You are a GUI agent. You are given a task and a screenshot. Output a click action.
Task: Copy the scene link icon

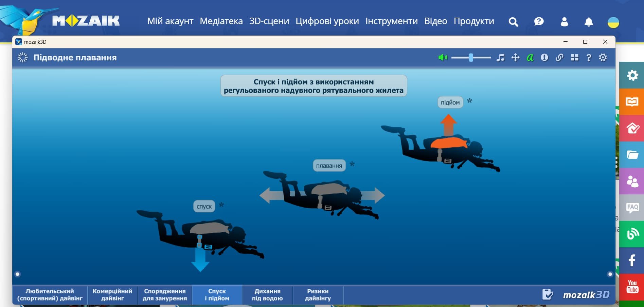tap(559, 58)
